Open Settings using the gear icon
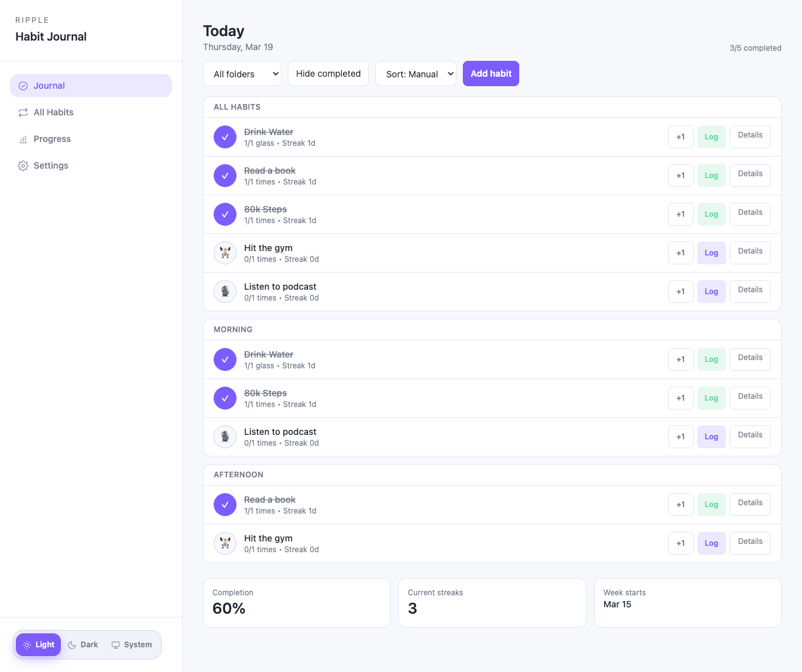Screen dimensions: 802x672 (23, 165)
